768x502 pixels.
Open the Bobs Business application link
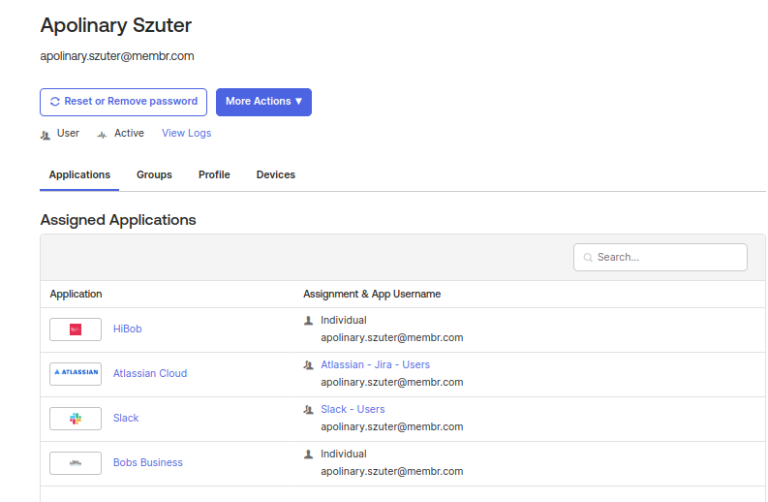(148, 463)
